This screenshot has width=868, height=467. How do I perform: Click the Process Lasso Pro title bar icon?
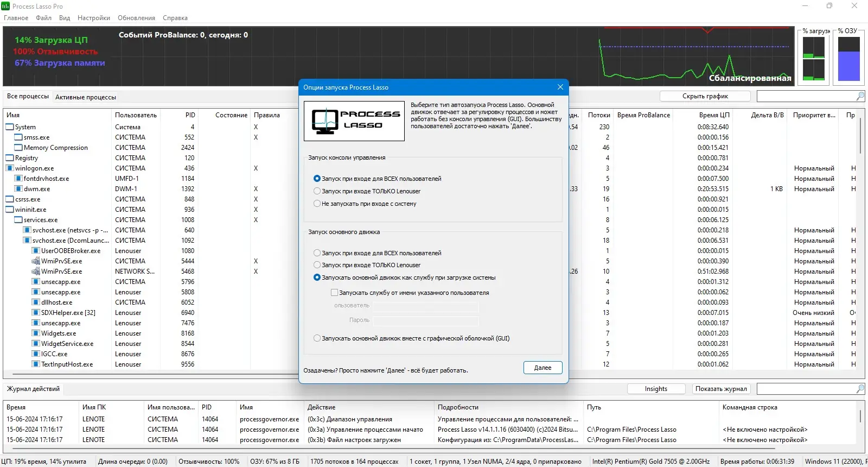tap(5, 6)
